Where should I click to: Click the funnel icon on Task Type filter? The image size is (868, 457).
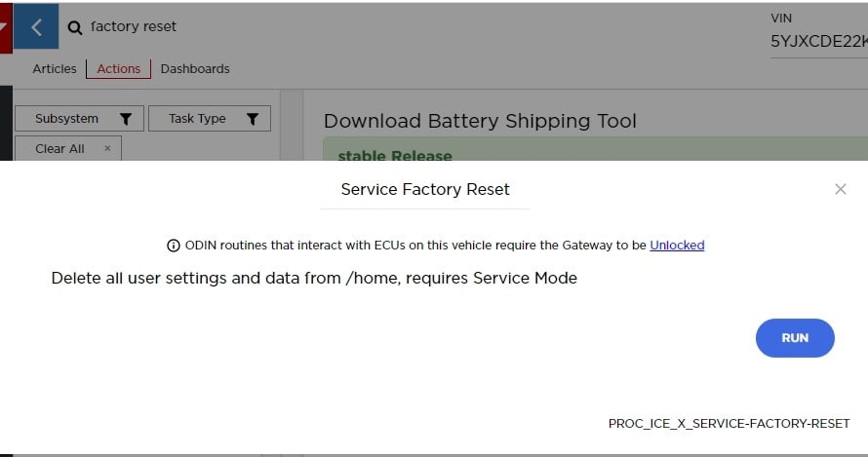coord(252,119)
